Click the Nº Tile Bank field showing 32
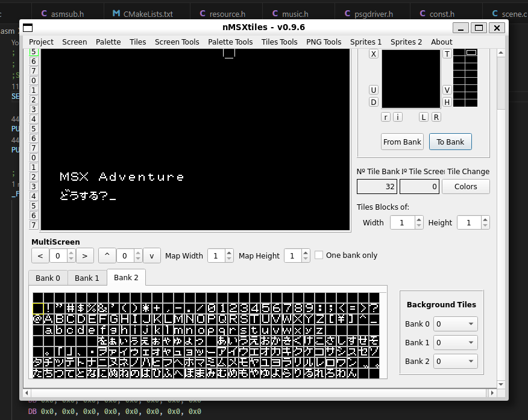 point(377,186)
